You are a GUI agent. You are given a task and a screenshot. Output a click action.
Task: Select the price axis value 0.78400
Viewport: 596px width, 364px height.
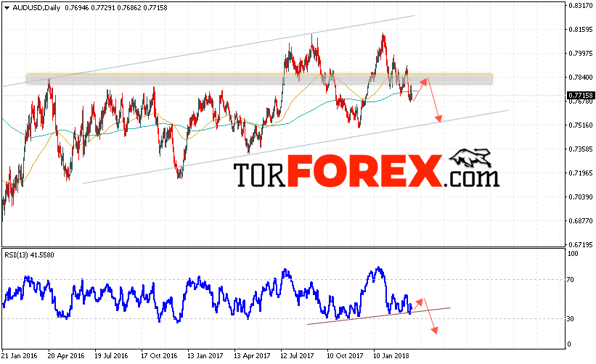tap(581, 78)
